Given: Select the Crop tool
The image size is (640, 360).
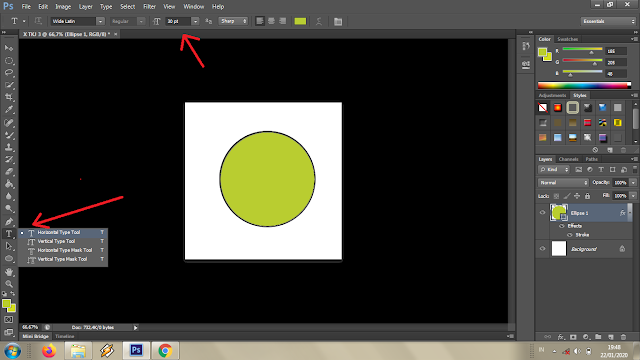Looking at the screenshot, I should pyautogui.click(x=9, y=97).
